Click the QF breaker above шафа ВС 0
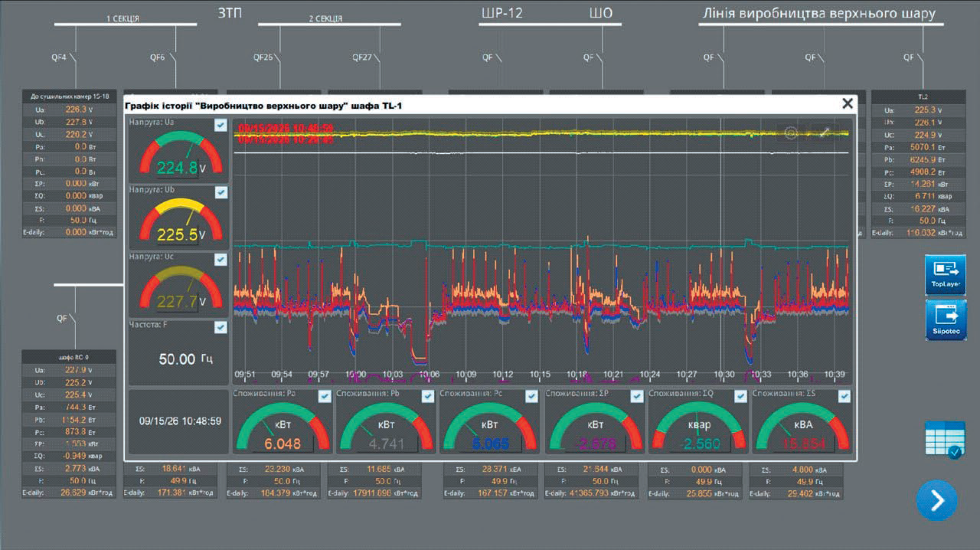Image resolution: width=980 pixels, height=550 pixels. [73, 319]
